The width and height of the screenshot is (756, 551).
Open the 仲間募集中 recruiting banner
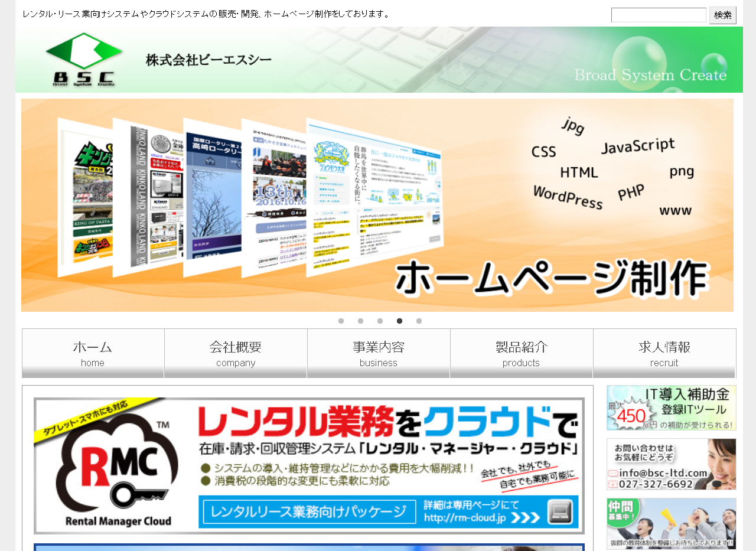pos(672,524)
